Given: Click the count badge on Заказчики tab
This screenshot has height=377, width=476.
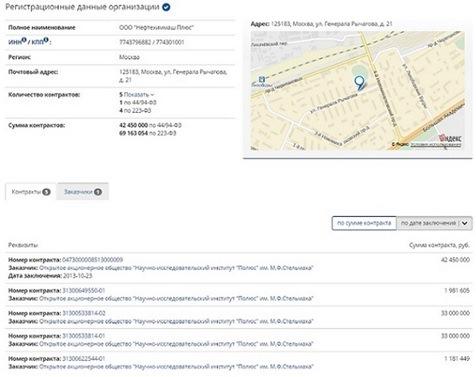Looking at the screenshot, I should (x=98, y=192).
